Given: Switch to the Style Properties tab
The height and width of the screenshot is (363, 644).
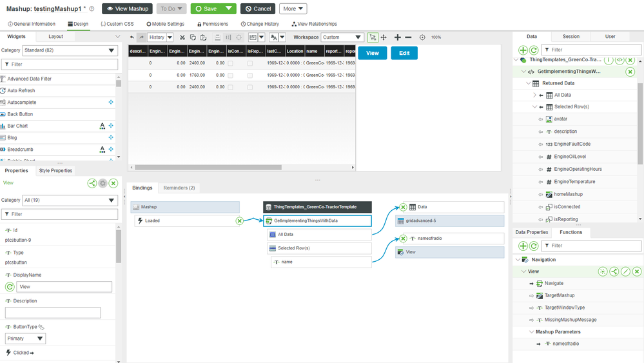Looking at the screenshot, I should tap(55, 171).
